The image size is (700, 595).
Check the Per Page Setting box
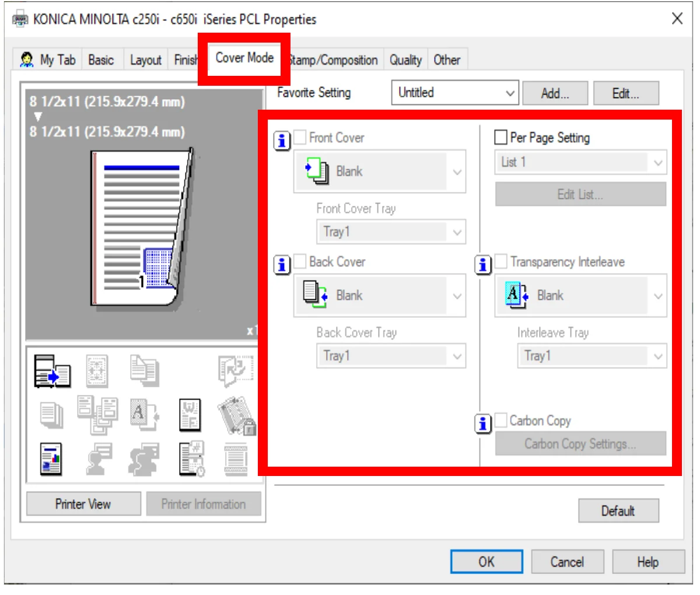click(x=501, y=137)
